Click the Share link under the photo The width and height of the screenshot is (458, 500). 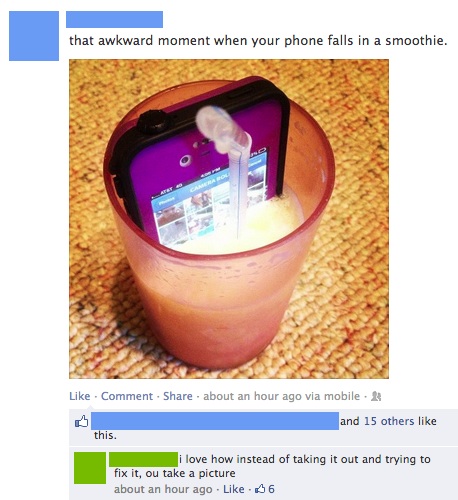click(178, 396)
